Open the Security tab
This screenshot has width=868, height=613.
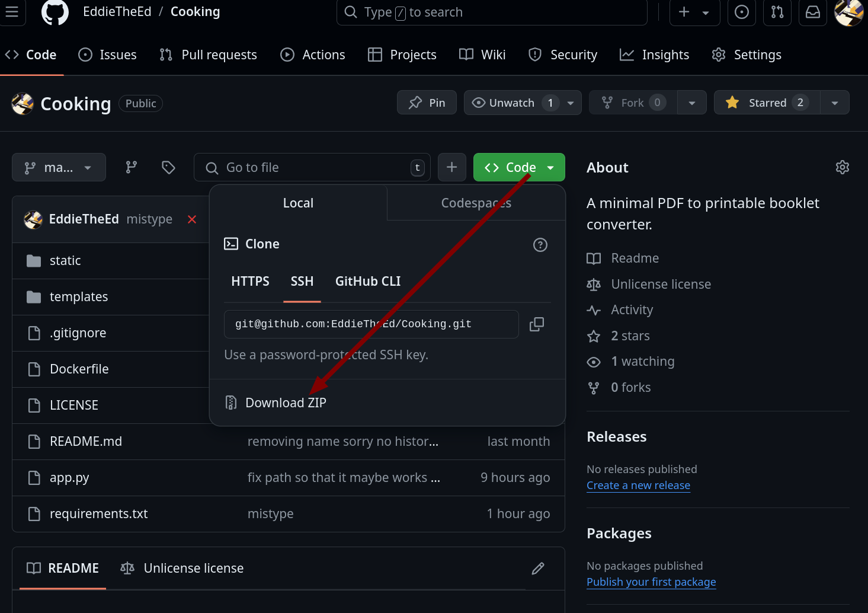coord(562,55)
